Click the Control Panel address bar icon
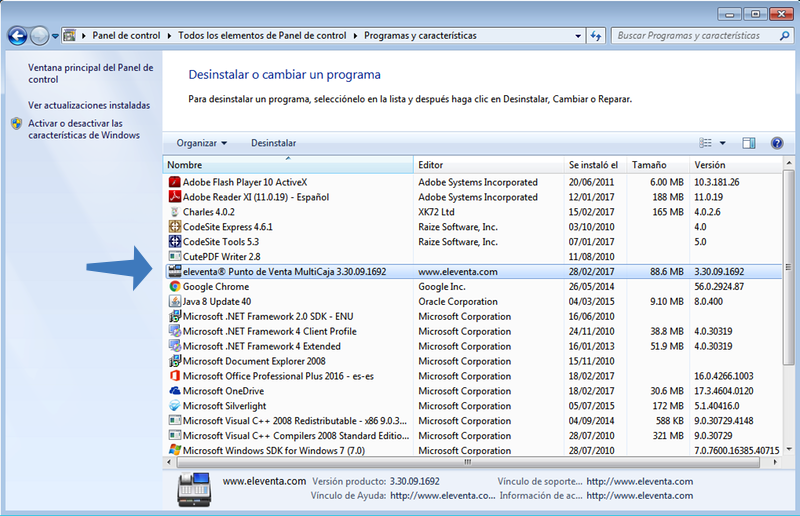This screenshot has width=800, height=516. coord(70,36)
